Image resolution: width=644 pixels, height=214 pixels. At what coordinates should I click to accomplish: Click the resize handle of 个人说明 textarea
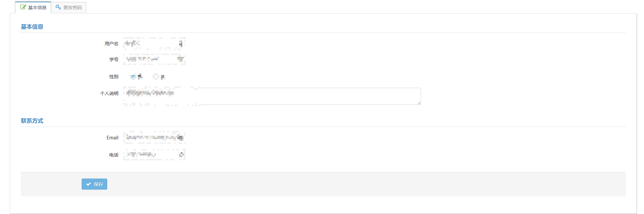pyautogui.click(x=419, y=103)
